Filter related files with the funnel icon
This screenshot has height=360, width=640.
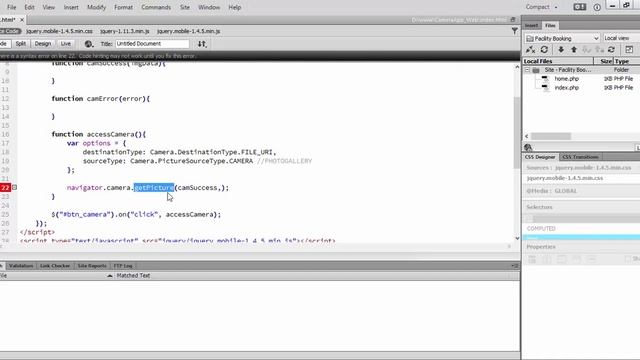tap(514, 31)
